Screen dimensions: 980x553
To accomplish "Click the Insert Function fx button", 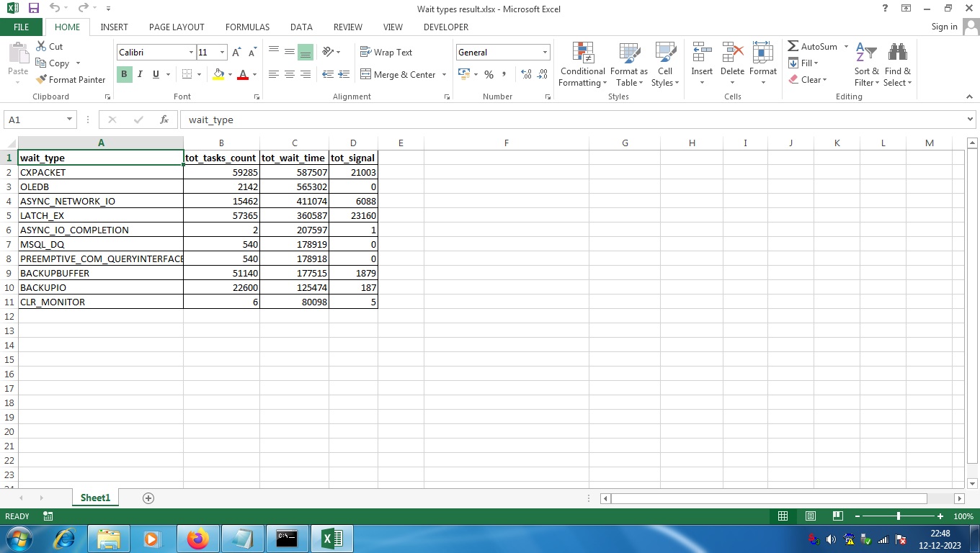I will coord(164,120).
